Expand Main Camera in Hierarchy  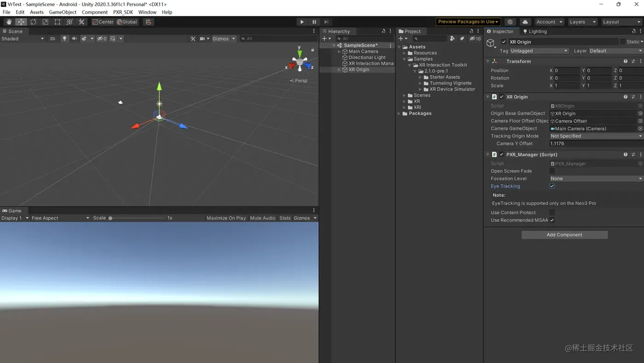[x=339, y=51]
